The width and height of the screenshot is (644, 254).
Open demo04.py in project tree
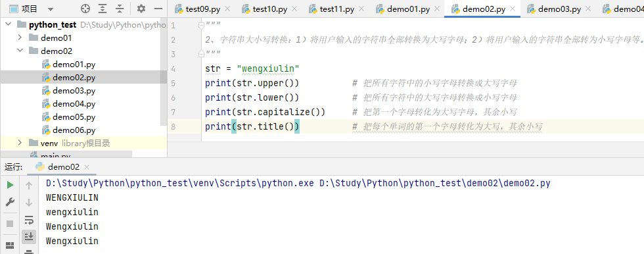tap(74, 103)
